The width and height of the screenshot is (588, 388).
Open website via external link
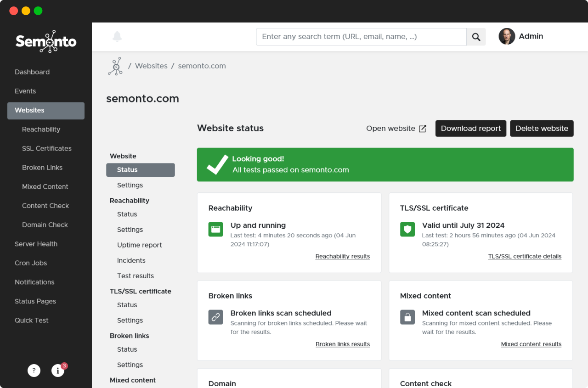click(396, 129)
